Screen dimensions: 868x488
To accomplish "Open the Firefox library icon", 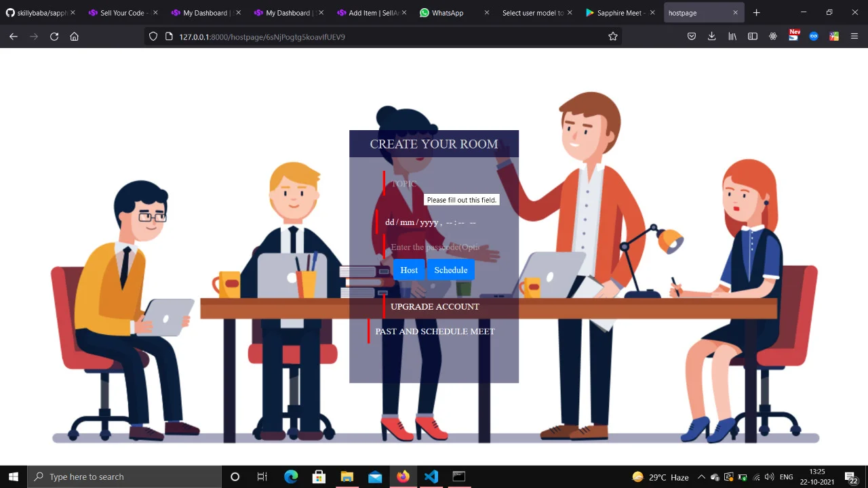I will (x=732, y=37).
